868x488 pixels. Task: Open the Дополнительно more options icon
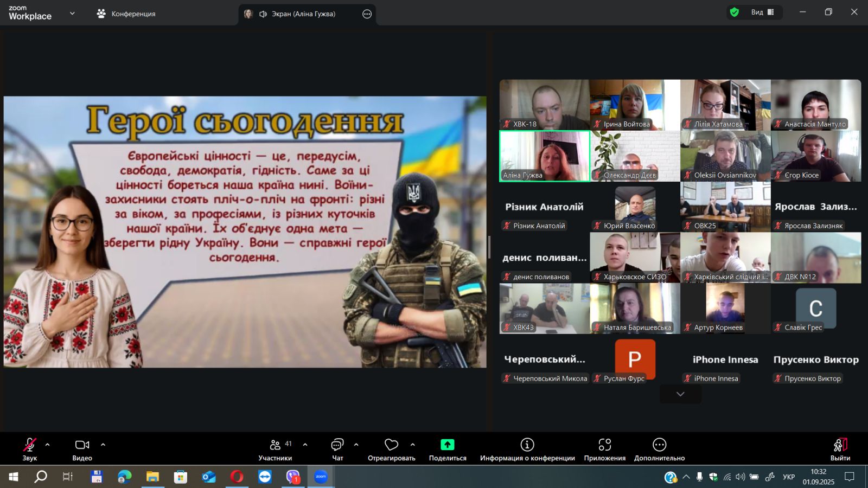pyautogui.click(x=659, y=445)
